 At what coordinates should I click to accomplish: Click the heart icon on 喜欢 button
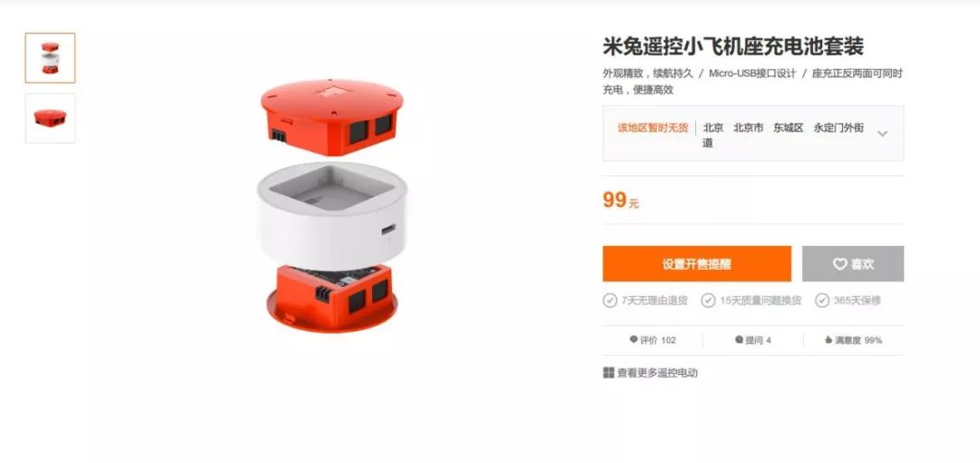coord(840,264)
